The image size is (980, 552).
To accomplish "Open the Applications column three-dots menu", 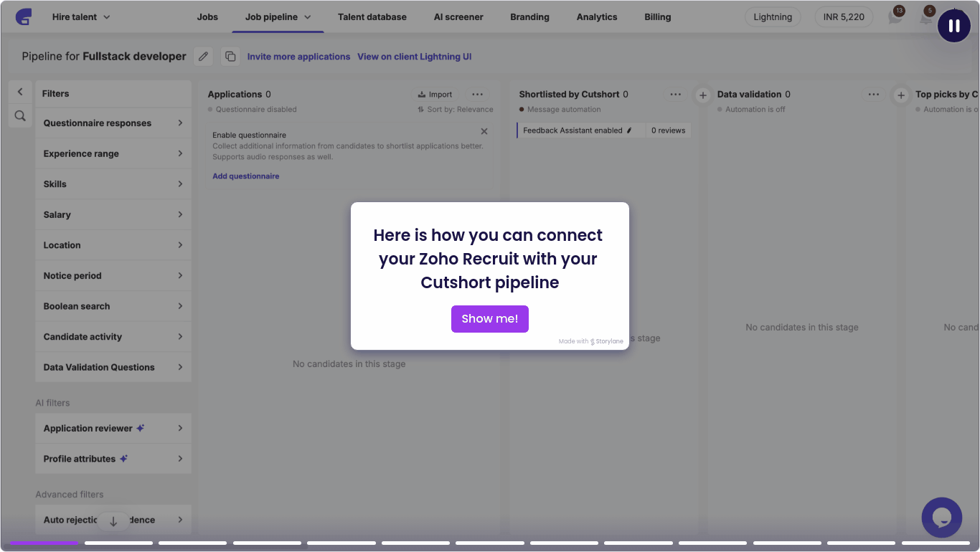I will pos(477,94).
